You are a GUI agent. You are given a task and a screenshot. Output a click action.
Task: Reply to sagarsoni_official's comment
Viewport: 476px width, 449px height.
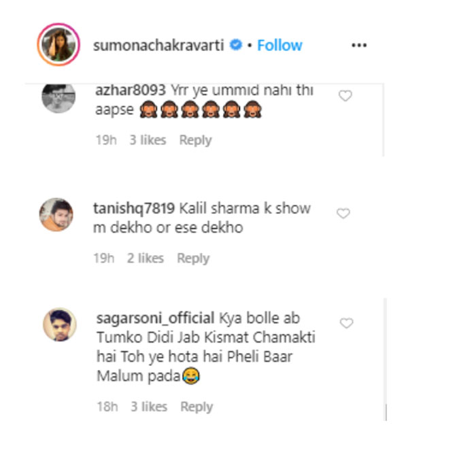[197, 407]
